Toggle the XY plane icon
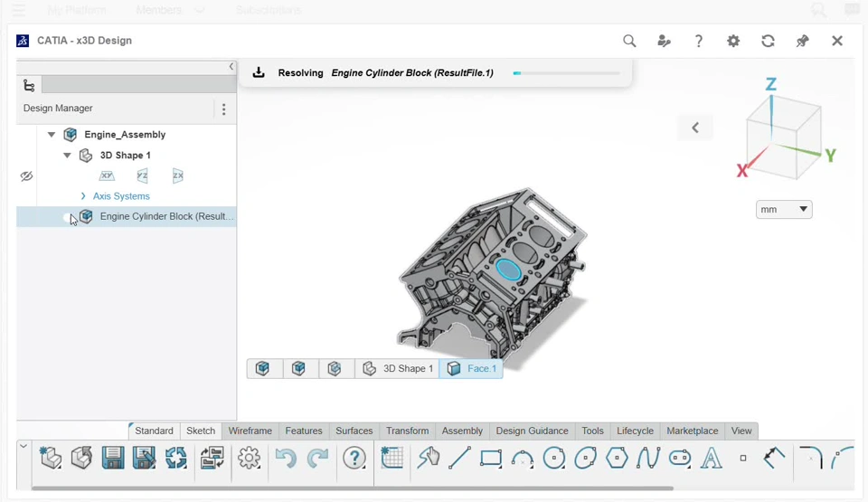 click(107, 175)
